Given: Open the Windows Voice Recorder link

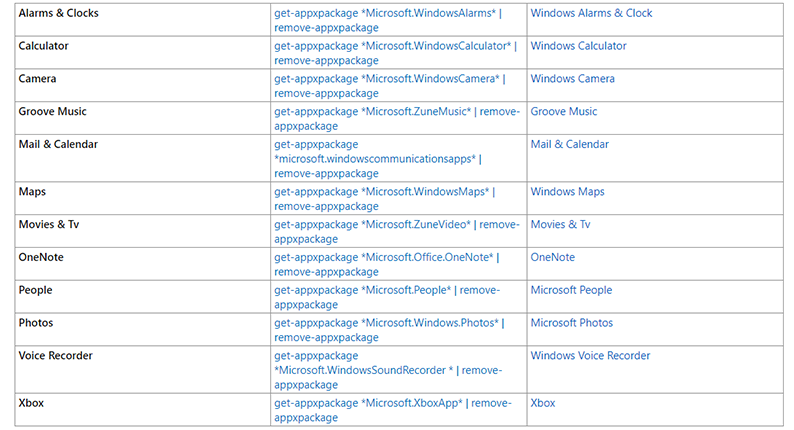Looking at the screenshot, I should tap(590, 356).
